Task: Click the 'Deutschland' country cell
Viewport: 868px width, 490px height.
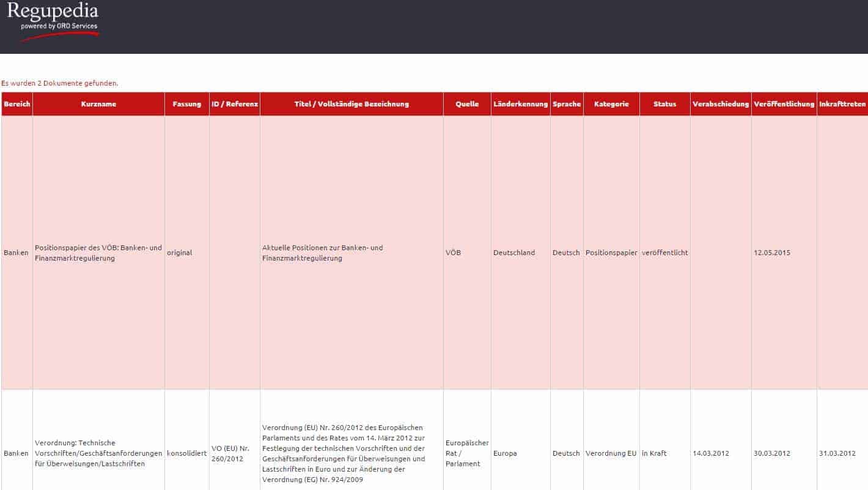Action: [514, 253]
